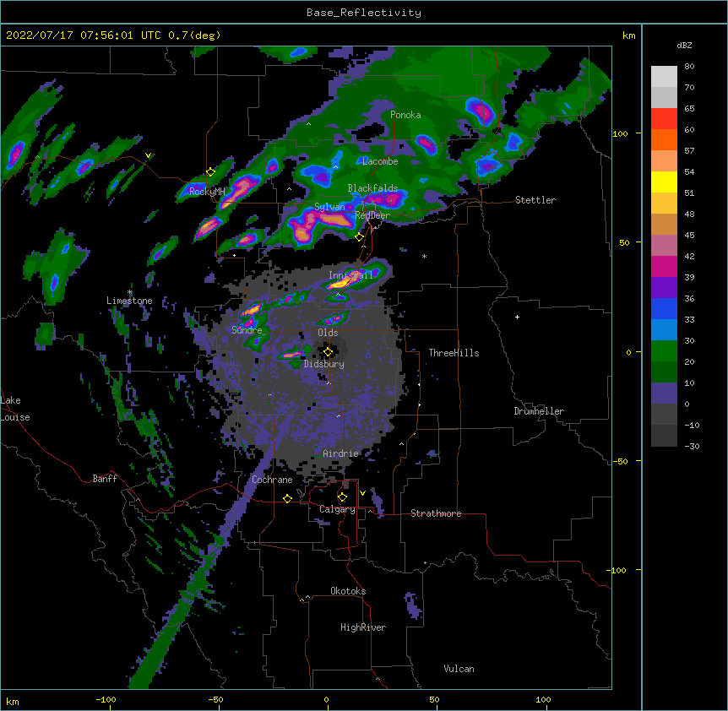
Task: Click the Cochrane city label
Action: click(x=272, y=480)
